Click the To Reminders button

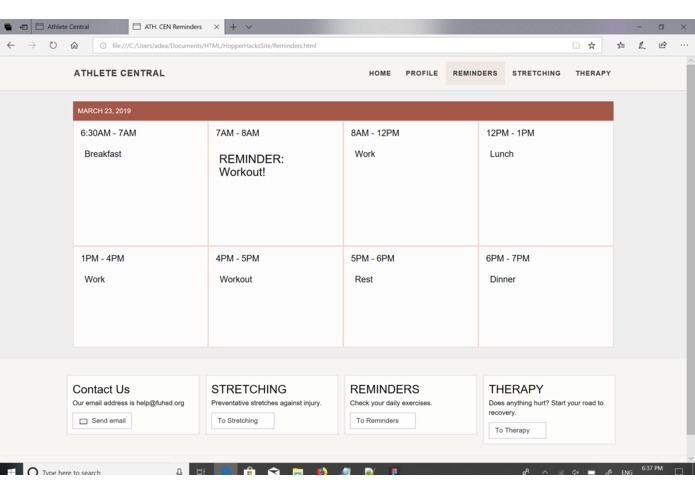click(x=383, y=420)
